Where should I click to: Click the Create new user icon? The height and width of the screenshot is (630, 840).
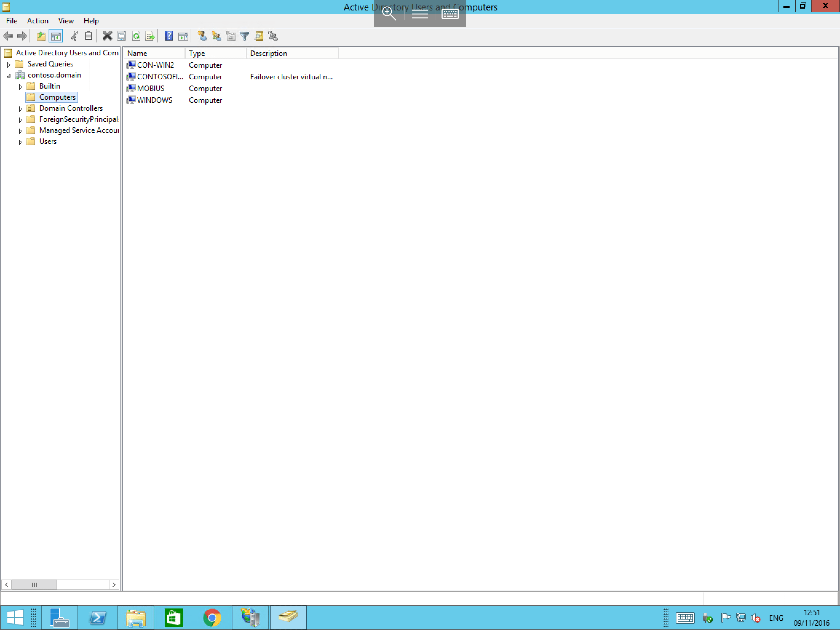202,36
